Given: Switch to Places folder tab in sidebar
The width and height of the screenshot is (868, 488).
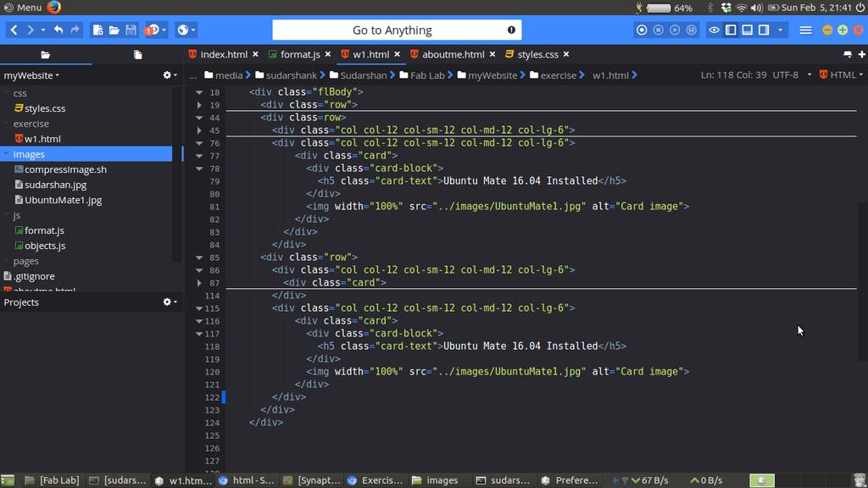Looking at the screenshot, I should pyautogui.click(x=46, y=55).
